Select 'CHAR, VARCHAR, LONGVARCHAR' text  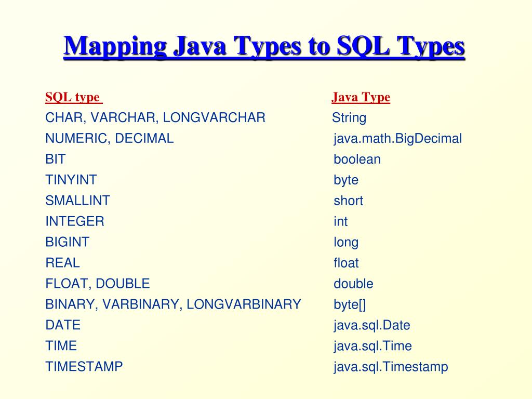[155, 118]
